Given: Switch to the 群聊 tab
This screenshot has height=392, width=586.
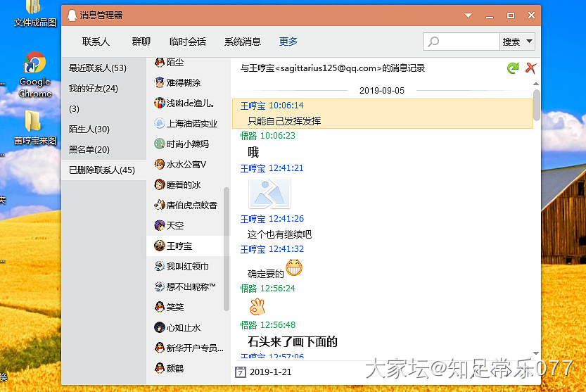Looking at the screenshot, I should 141,42.
